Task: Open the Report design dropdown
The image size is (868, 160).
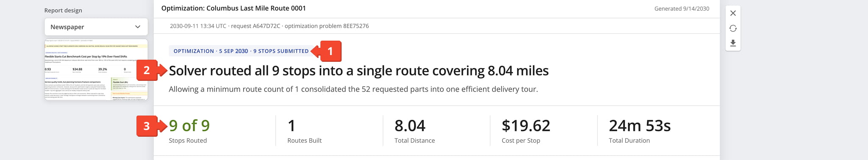Action: (96, 27)
